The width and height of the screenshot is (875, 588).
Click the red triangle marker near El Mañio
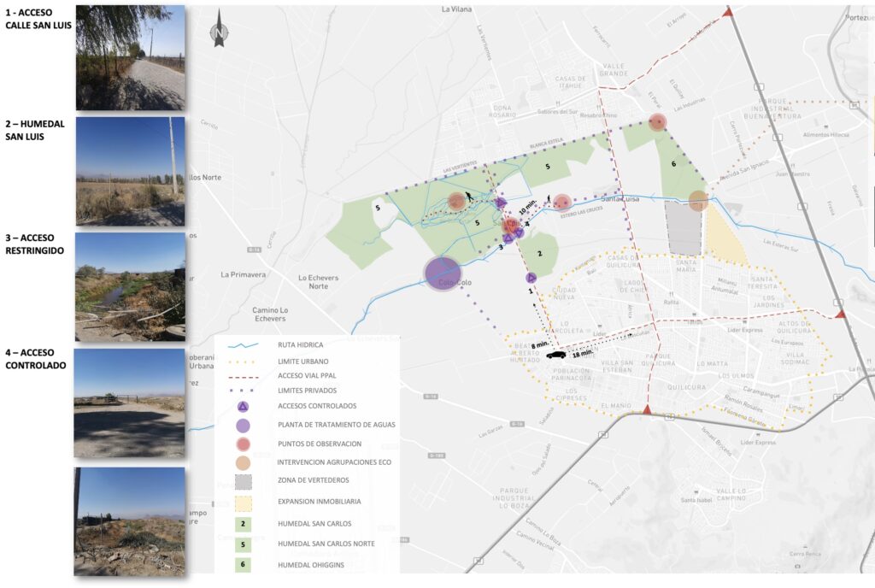647,410
